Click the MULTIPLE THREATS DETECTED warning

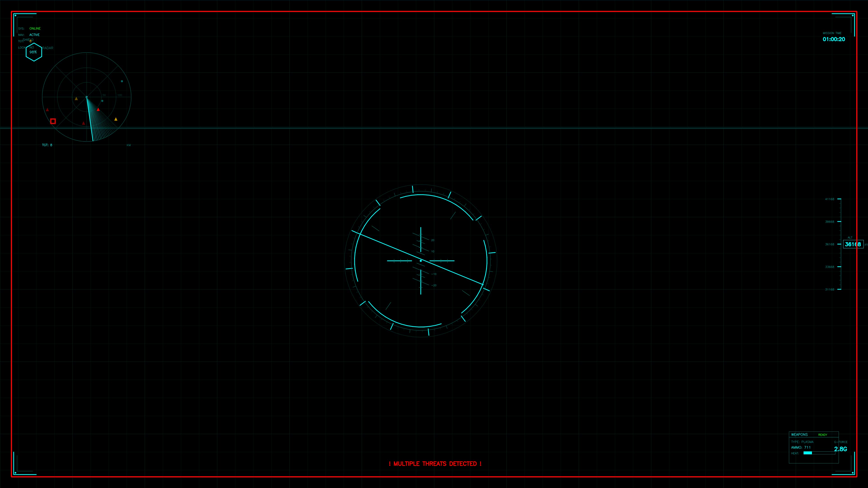435,463
